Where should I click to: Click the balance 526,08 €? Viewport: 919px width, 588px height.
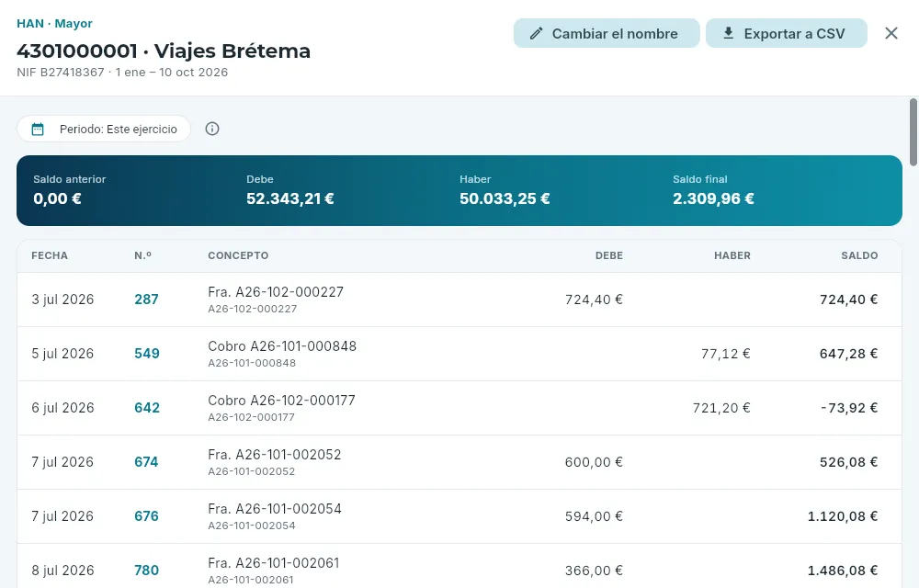click(x=848, y=462)
